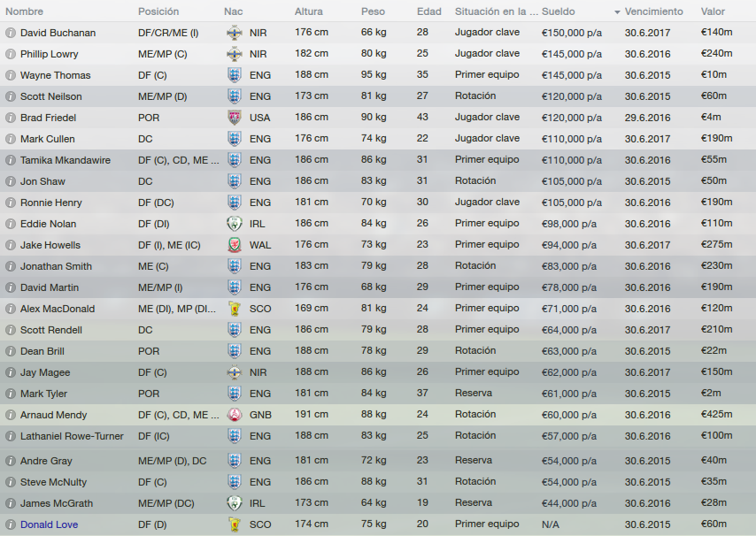This screenshot has width=756, height=536.
Task: Toggle the Sueldo sort direction arrow
Action: coord(617,12)
